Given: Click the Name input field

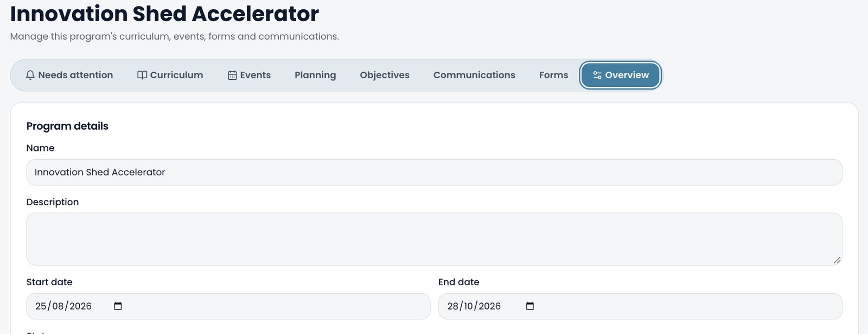Looking at the screenshot, I should tap(434, 172).
